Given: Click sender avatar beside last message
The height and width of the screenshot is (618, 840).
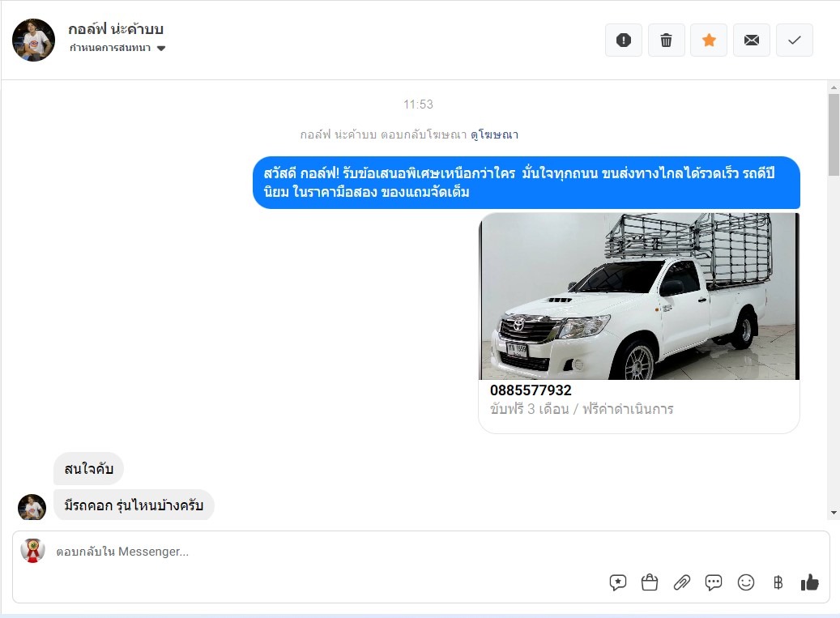Looking at the screenshot, I should point(32,506).
